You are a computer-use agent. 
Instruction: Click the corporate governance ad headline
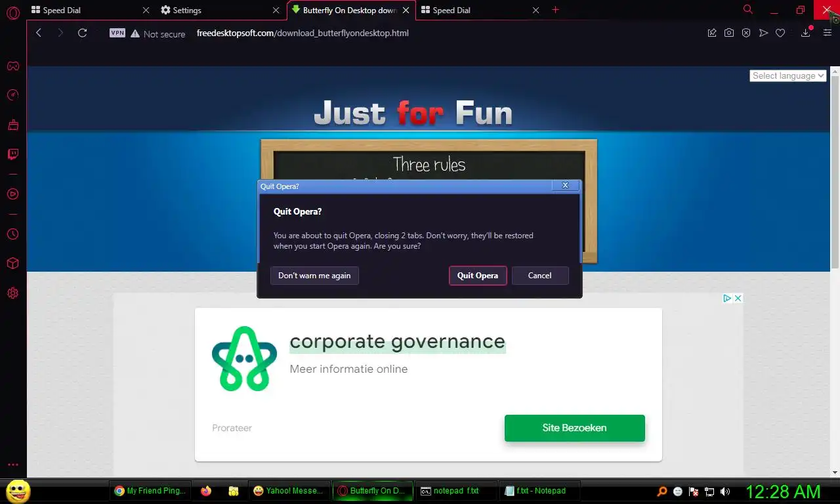click(x=398, y=341)
